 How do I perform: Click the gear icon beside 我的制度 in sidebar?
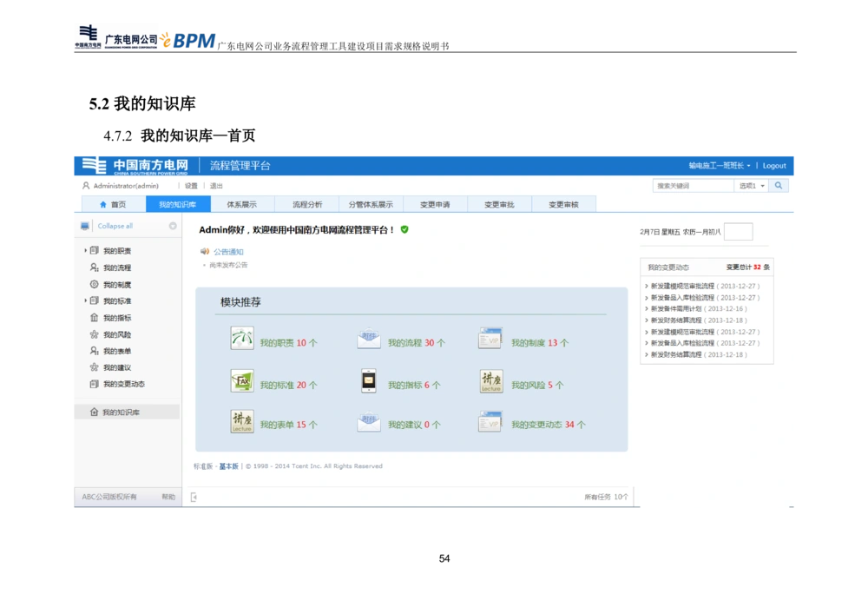[92, 283]
